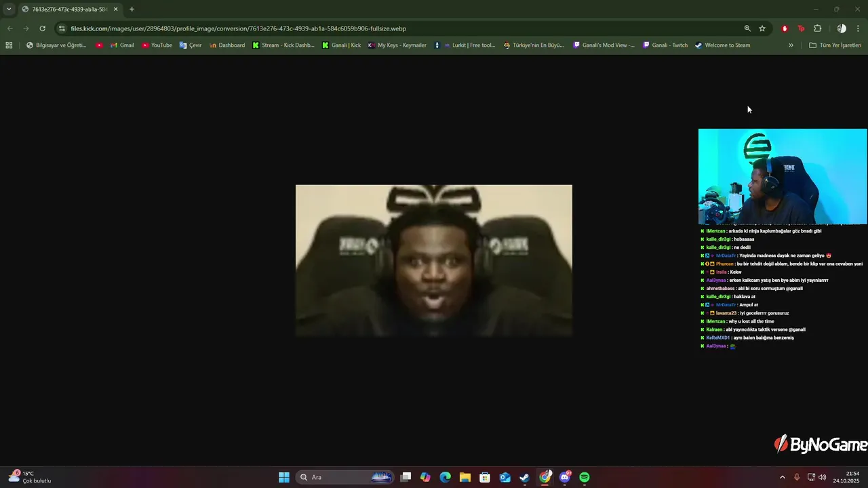The height and width of the screenshot is (488, 868).
Task: Open the Ganali | Kick bookmark
Action: pyautogui.click(x=341, y=45)
